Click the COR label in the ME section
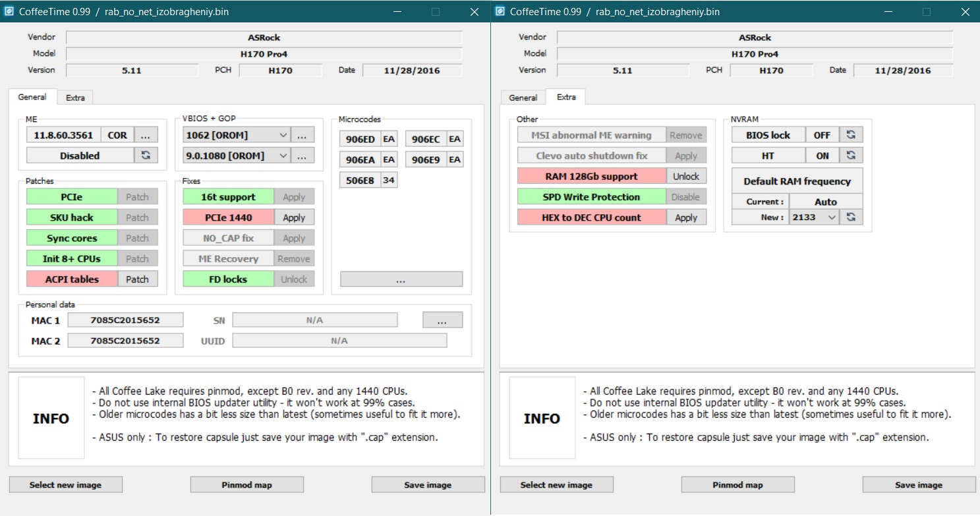The width and height of the screenshot is (980, 516). tap(117, 135)
